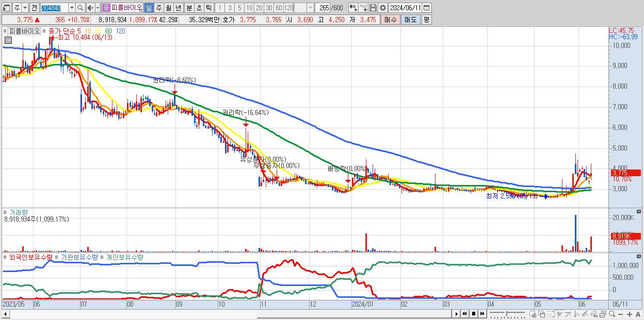Select the 년 (yearly) period button

pyautogui.click(x=178, y=8)
